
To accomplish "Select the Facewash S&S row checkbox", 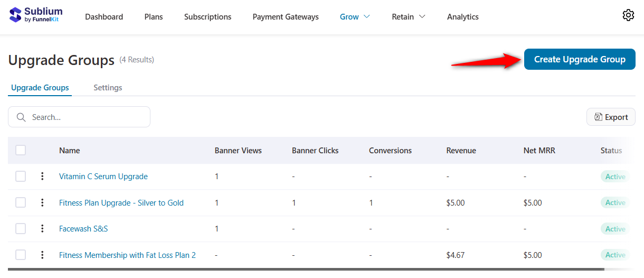I will (x=21, y=229).
